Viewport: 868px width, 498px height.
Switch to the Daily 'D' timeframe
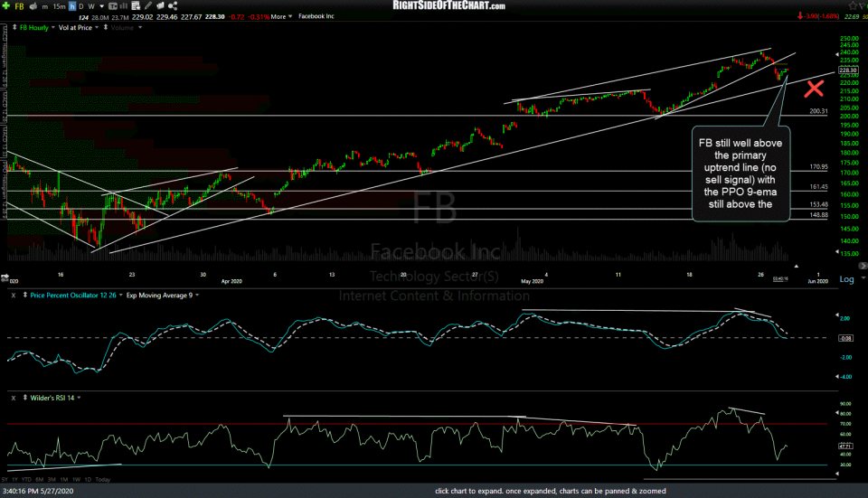tap(80, 6)
